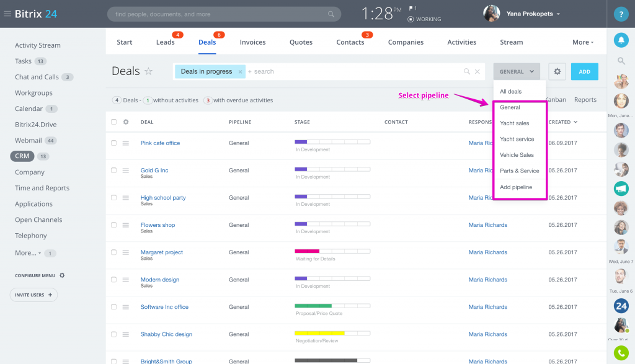Open the notifications bell icon
The width and height of the screenshot is (635, 364).
point(621,40)
